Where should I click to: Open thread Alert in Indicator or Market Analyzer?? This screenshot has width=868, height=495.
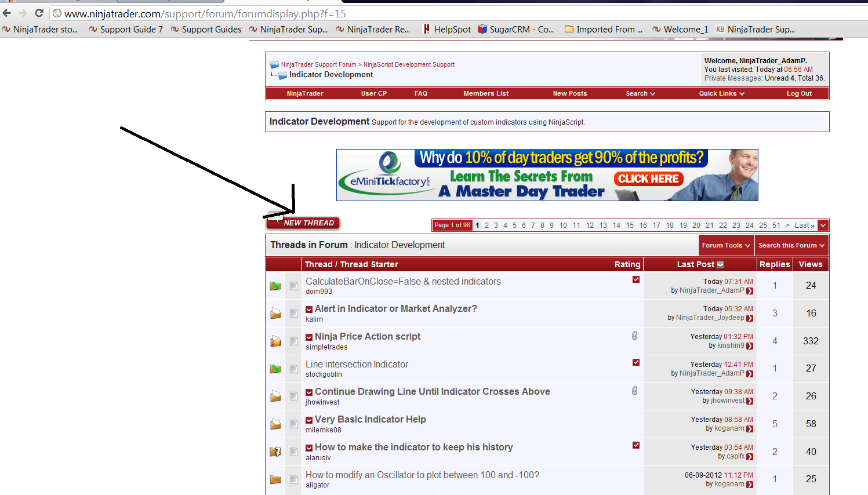pos(396,309)
